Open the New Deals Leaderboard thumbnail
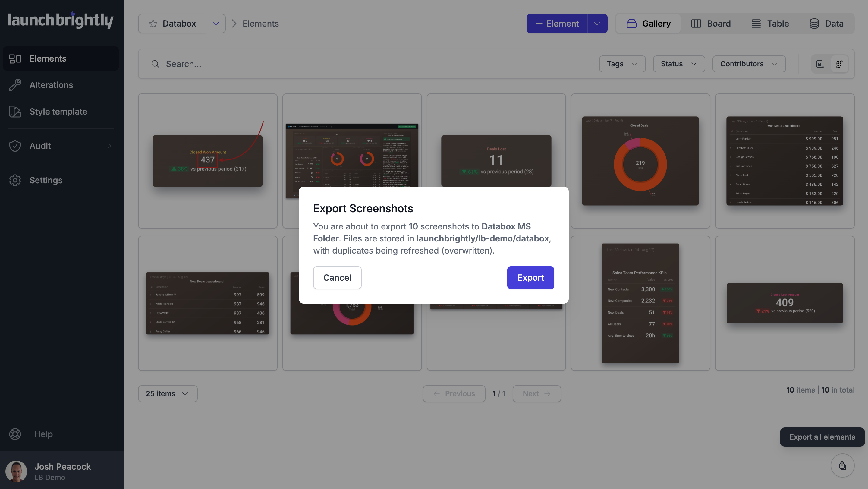Viewport: 868px width, 489px height. [x=208, y=303]
